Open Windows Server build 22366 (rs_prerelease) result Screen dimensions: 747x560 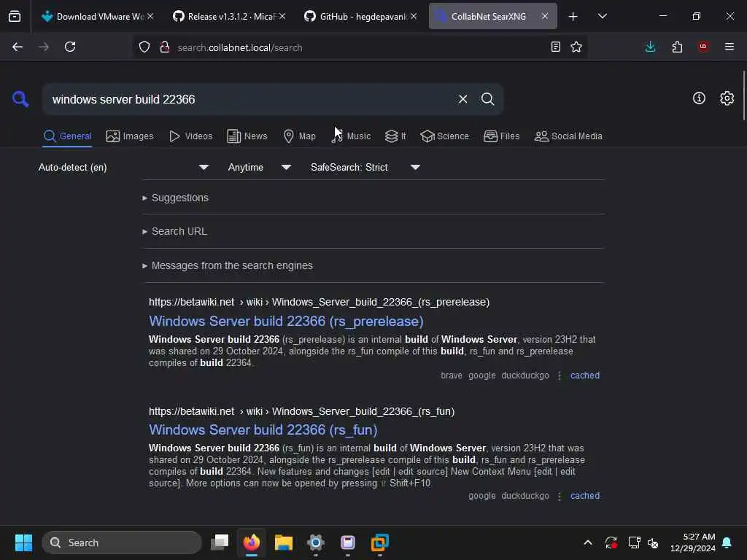point(286,321)
